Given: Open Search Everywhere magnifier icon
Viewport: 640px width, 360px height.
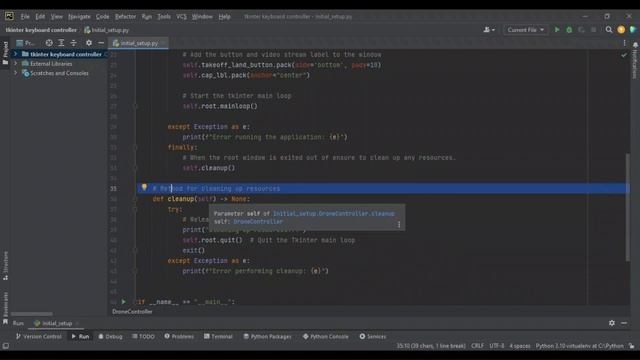Looking at the screenshot, I should [609, 30].
